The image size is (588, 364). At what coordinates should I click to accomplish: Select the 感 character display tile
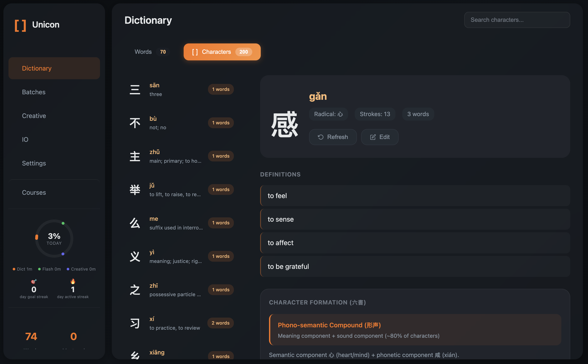coord(284,125)
